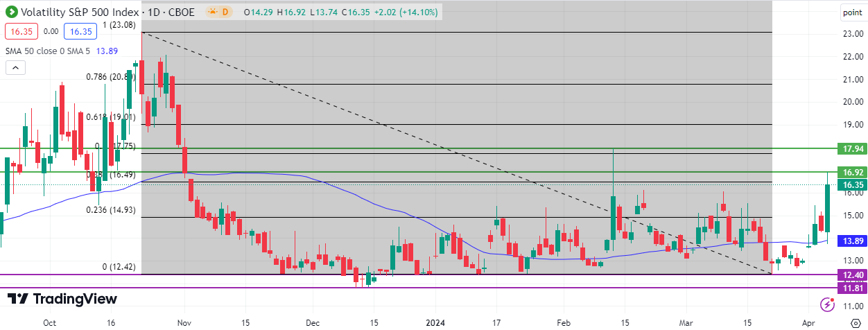
Task: Click the green 17.94 price level label
Action: [x=851, y=148]
